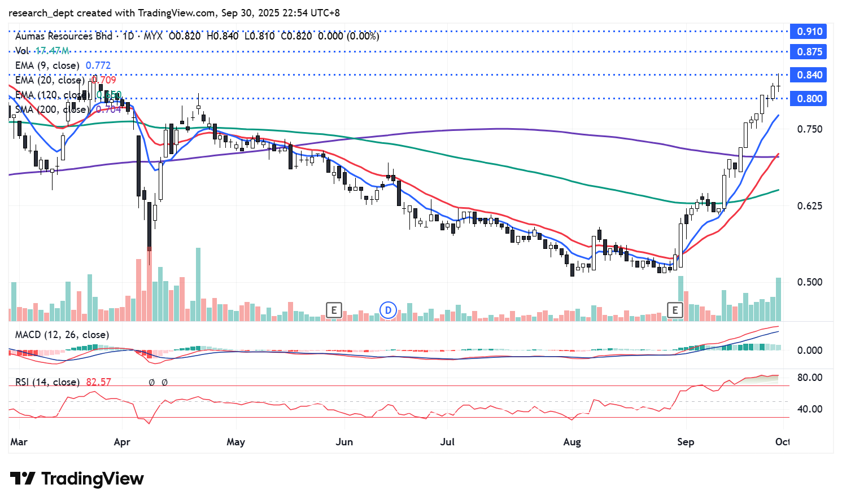
Task: Select the 0.875 price level label
Action: (x=809, y=52)
